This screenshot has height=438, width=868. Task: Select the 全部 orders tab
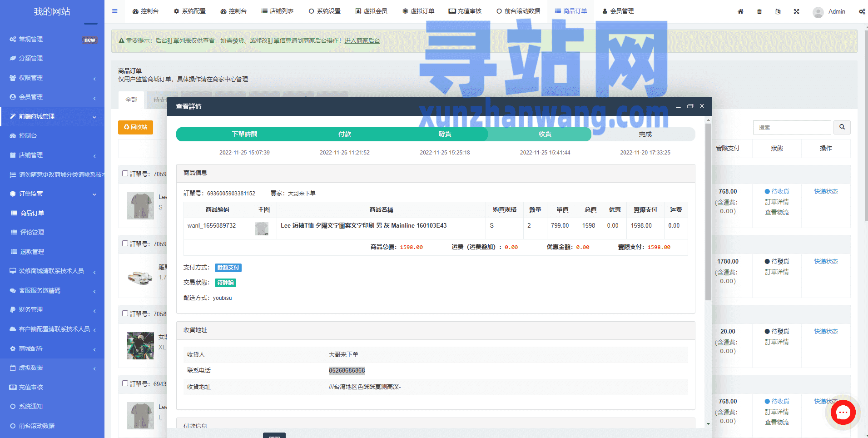131,100
